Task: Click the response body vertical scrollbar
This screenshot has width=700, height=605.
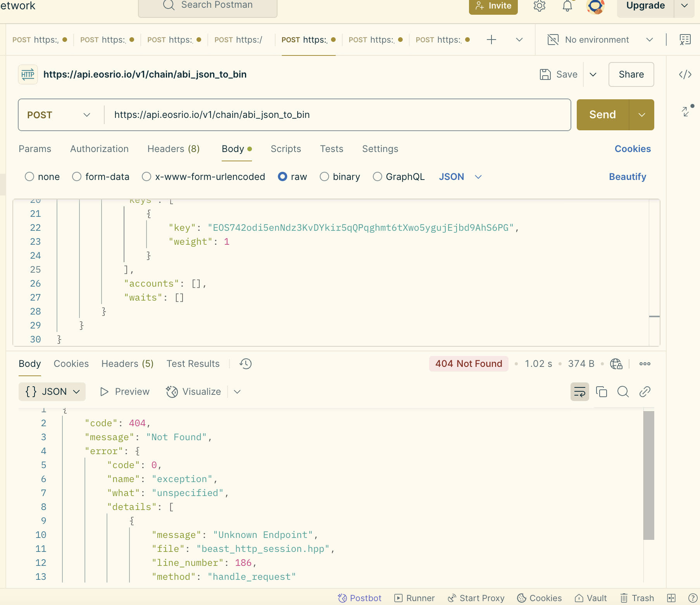Action: (648, 475)
